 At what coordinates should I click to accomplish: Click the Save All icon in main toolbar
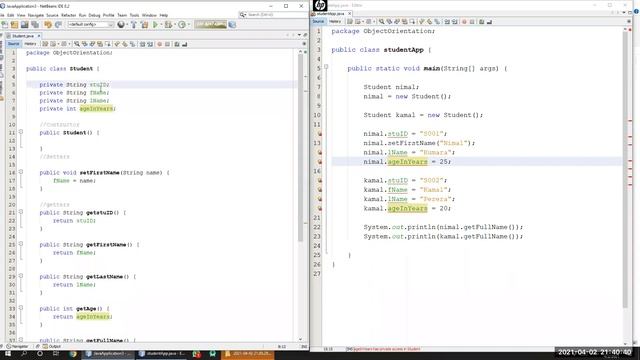(35, 25)
